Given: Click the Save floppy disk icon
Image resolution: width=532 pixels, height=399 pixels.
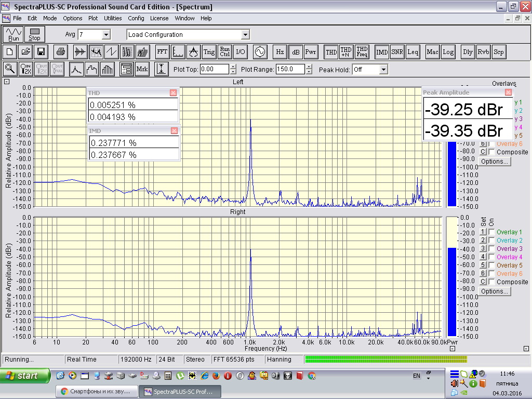Looking at the screenshot, I should 41,52.
